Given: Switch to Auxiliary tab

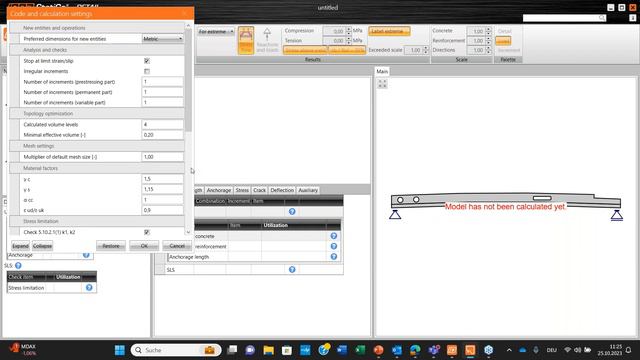Looking at the screenshot, I should pyautogui.click(x=308, y=190).
